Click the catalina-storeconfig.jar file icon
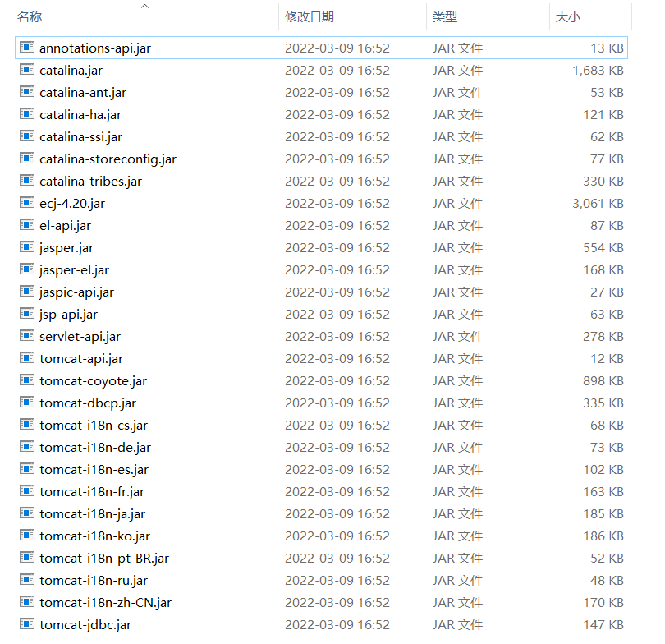Screen dimensions: 665x644 tap(27, 158)
